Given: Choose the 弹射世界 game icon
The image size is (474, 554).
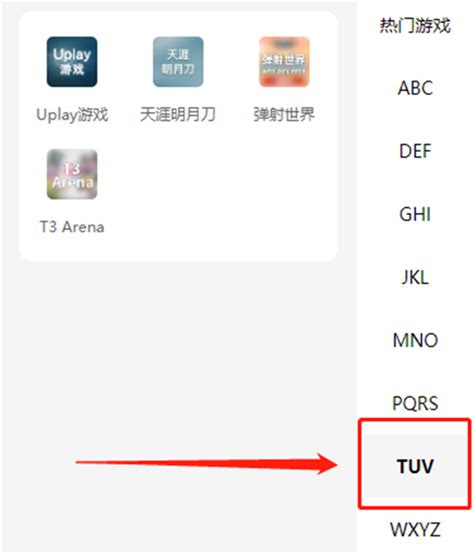Looking at the screenshot, I should [284, 62].
